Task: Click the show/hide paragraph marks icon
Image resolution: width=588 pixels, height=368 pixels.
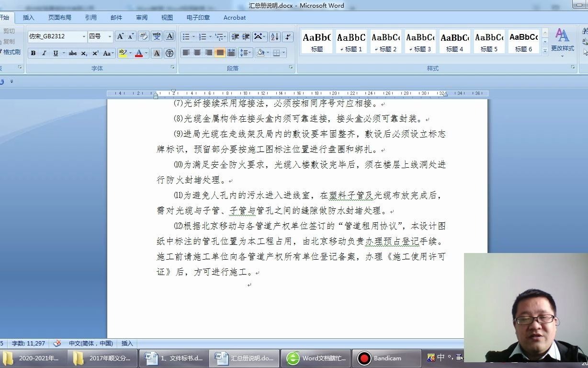Action: (x=287, y=37)
